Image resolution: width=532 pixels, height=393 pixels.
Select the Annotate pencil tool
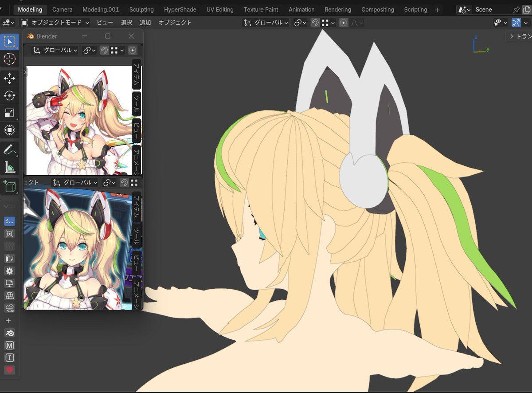pos(10,149)
